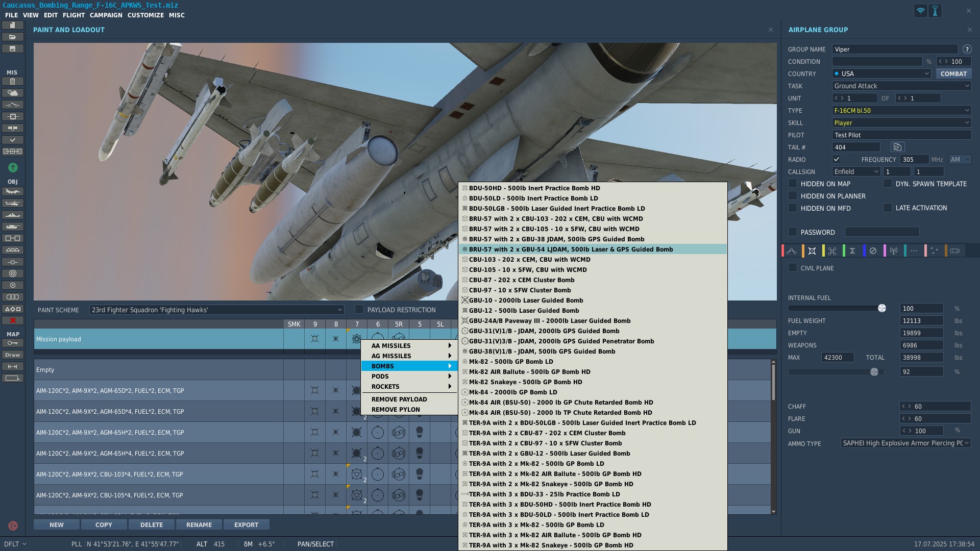Select the ship object placement icon
980x551 pixels.
tap(13, 215)
